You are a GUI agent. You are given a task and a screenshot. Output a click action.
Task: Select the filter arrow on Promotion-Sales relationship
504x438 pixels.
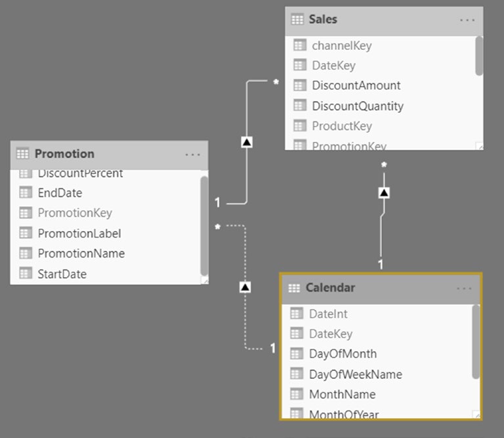[247, 142]
